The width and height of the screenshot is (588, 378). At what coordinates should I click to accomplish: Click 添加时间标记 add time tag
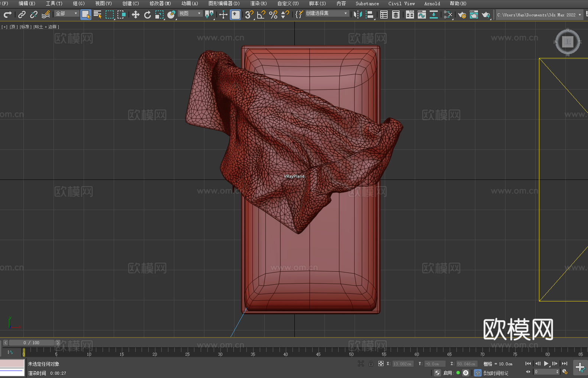coord(495,373)
